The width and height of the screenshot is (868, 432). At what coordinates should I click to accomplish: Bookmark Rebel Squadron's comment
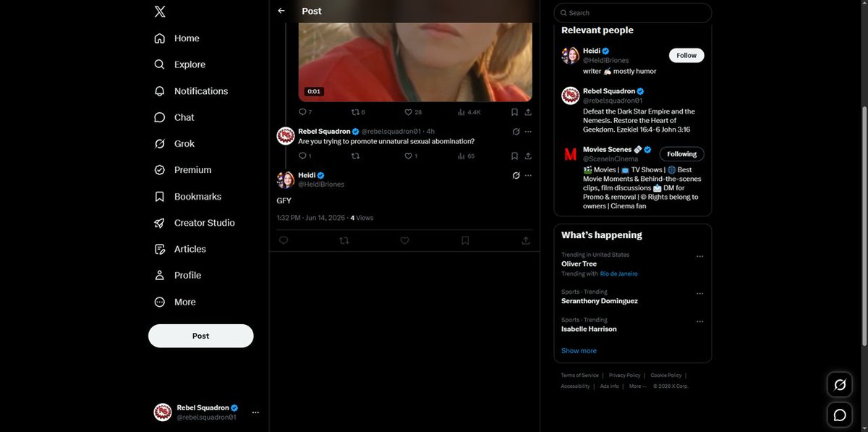click(x=514, y=156)
